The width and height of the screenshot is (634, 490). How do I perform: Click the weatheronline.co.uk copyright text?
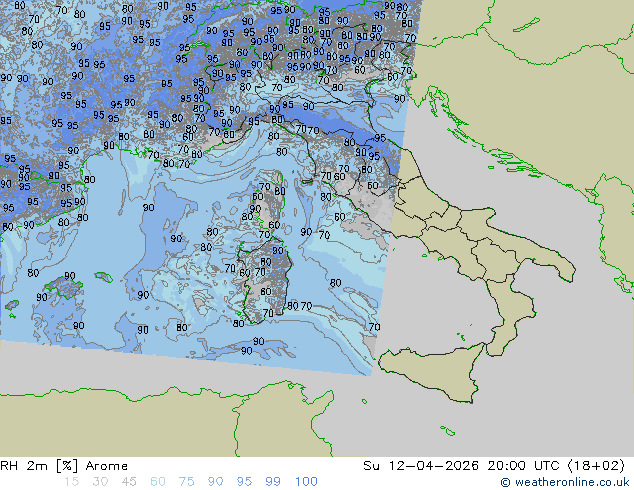[x=564, y=482]
